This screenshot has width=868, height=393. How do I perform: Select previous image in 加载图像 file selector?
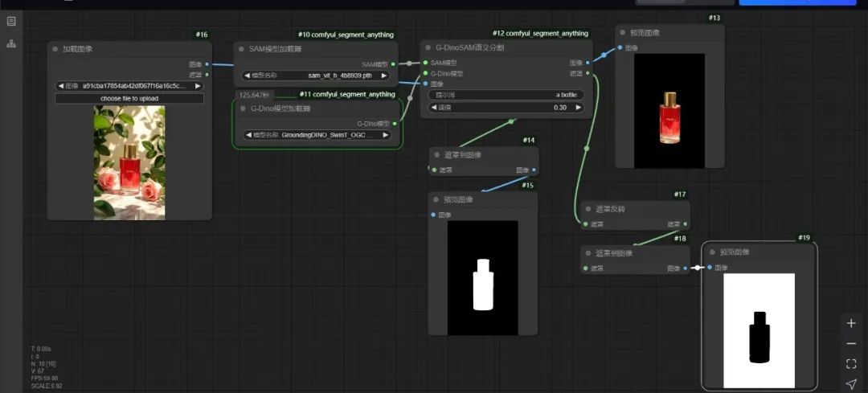[x=60, y=86]
